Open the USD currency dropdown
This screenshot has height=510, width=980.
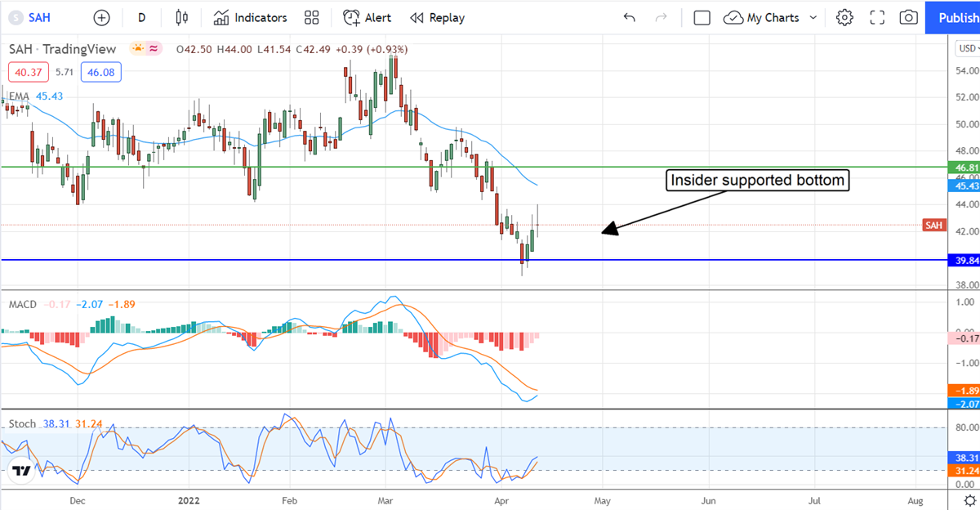click(965, 49)
